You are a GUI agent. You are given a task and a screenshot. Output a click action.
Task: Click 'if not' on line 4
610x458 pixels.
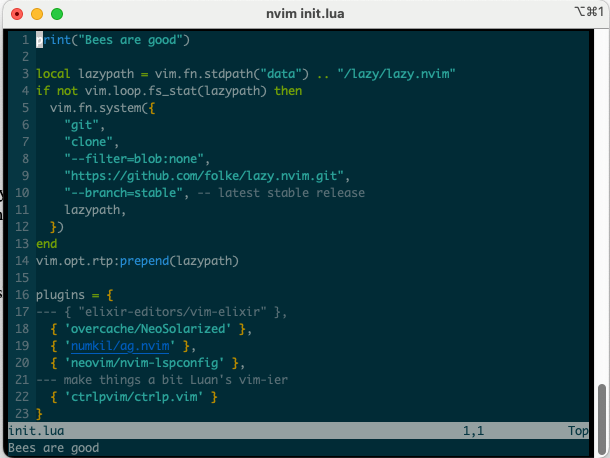pyautogui.click(x=57, y=91)
